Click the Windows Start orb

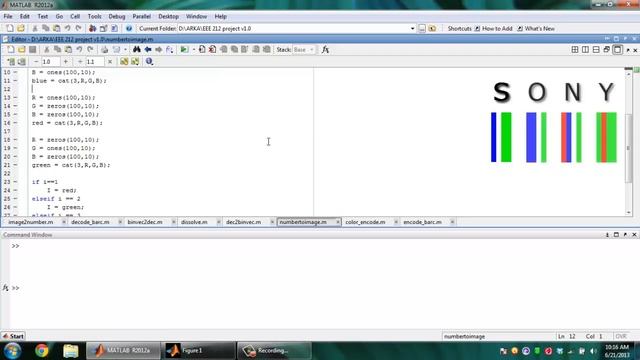click(x=13, y=351)
